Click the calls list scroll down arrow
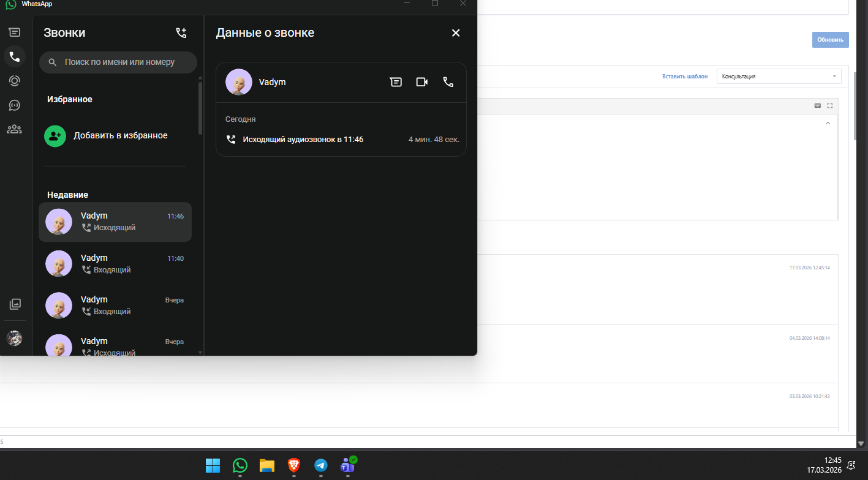The height and width of the screenshot is (480, 868). 200,353
